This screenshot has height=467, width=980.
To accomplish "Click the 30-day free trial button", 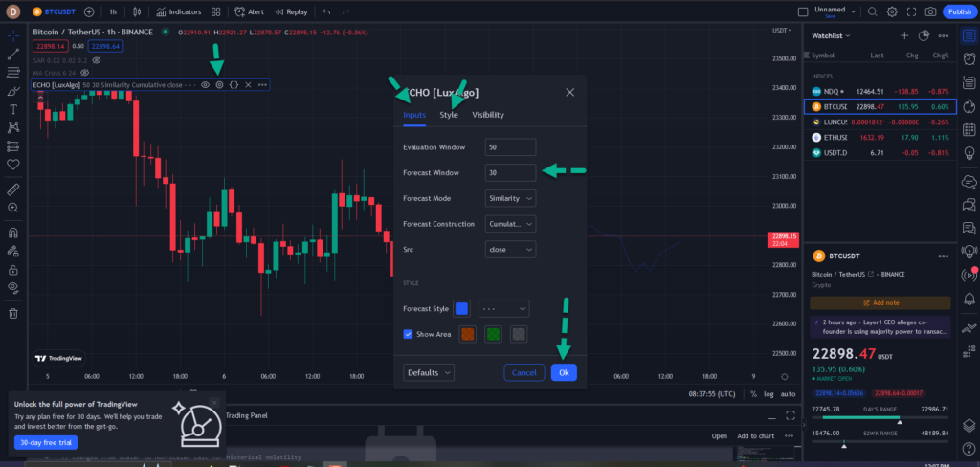I will 46,443.
